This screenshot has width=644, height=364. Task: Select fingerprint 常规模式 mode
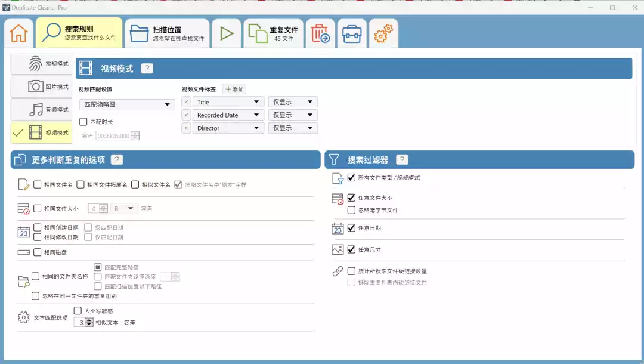41,64
